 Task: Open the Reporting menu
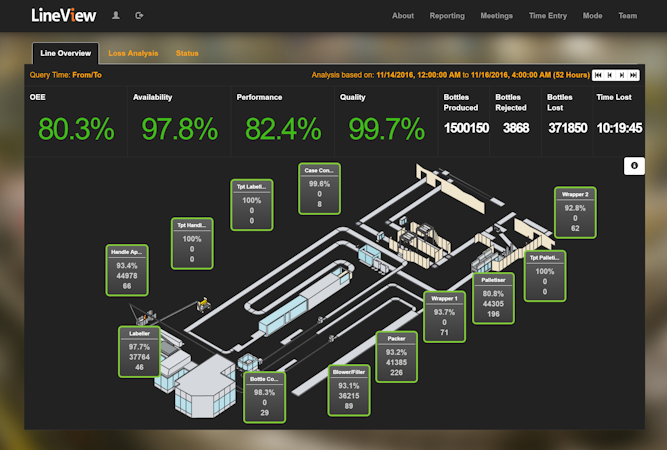point(447,16)
